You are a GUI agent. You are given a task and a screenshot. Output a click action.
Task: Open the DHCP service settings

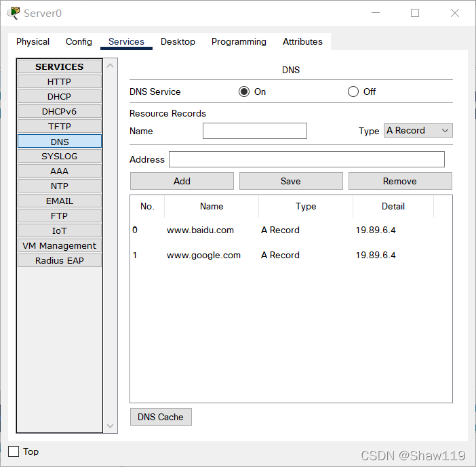59,96
